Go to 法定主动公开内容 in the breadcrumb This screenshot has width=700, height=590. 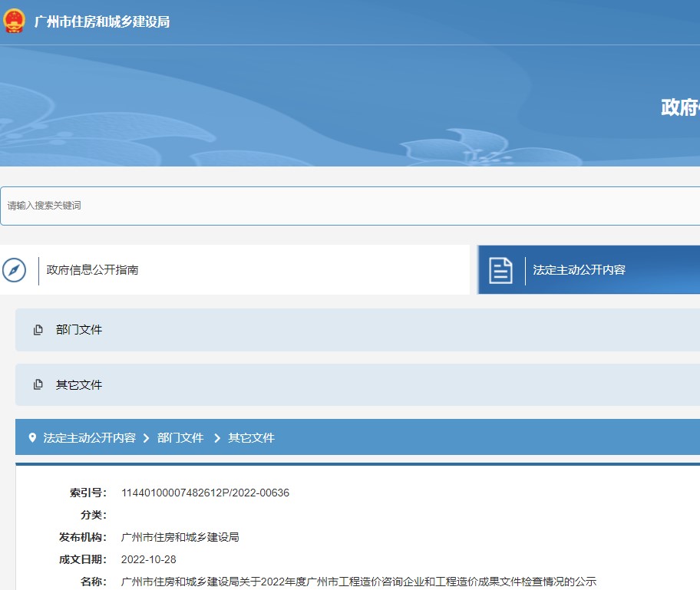[90, 438]
